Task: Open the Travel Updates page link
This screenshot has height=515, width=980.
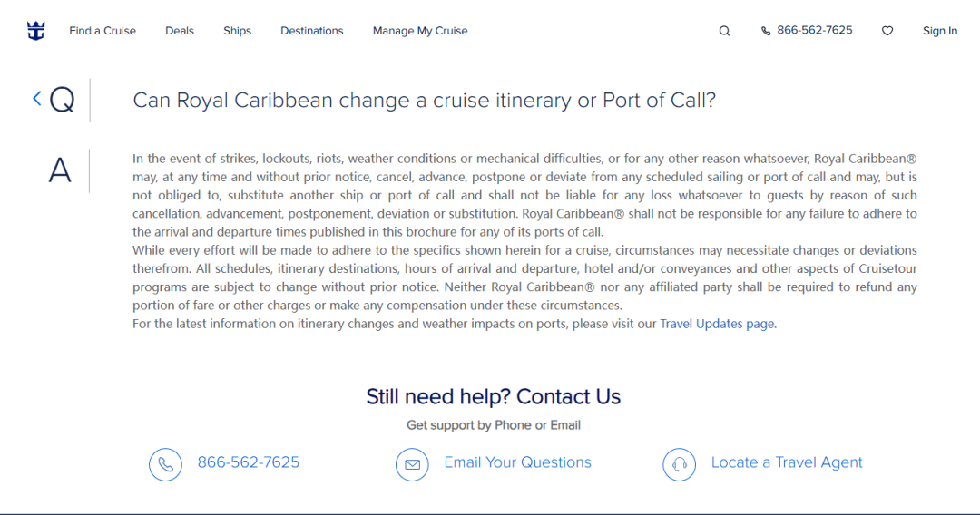Action: tap(717, 324)
